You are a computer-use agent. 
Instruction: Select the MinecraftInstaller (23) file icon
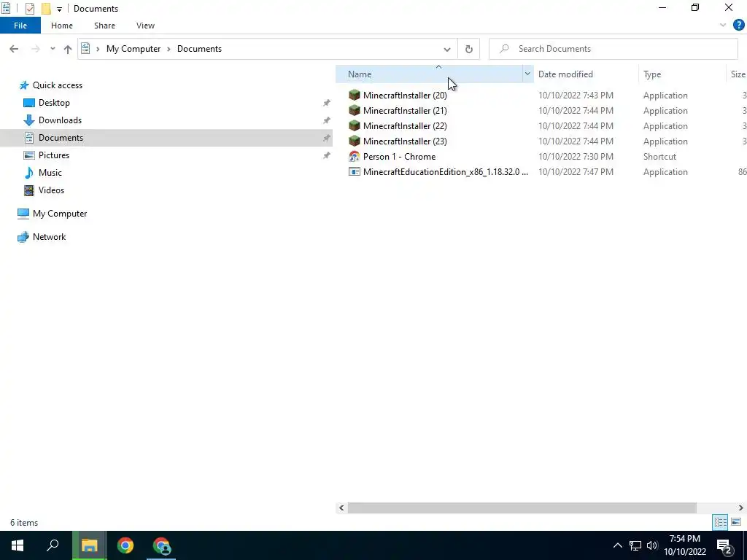[354, 141]
